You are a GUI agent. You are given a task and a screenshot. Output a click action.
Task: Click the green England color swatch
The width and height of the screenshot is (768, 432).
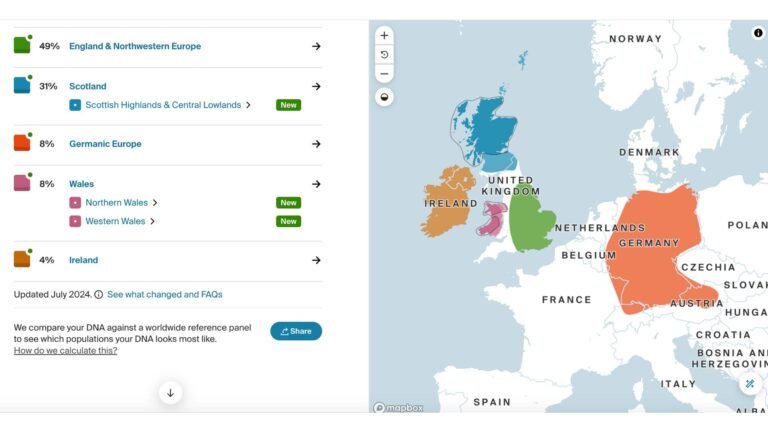point(22,46)
